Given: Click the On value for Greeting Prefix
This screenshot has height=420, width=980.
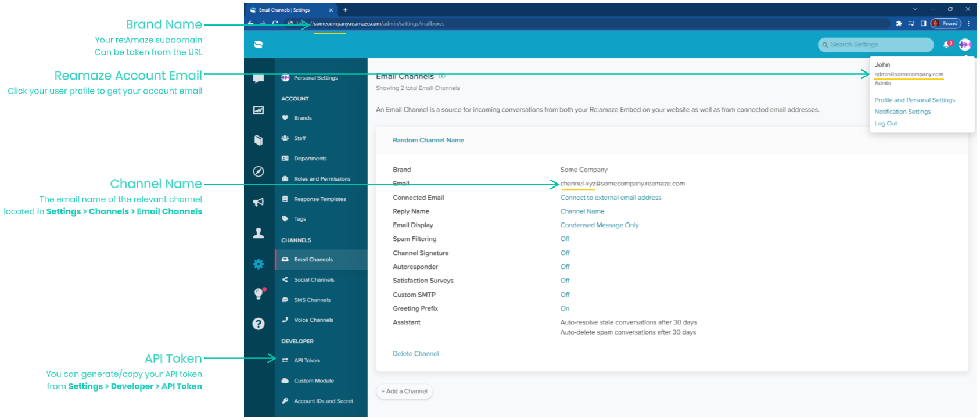Looking at the screenshot, I should (565, 308).
